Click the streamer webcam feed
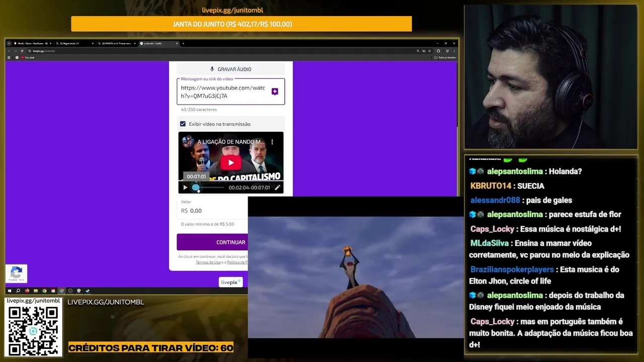Screen dimensions: 644x362 [x=550, y=77]
